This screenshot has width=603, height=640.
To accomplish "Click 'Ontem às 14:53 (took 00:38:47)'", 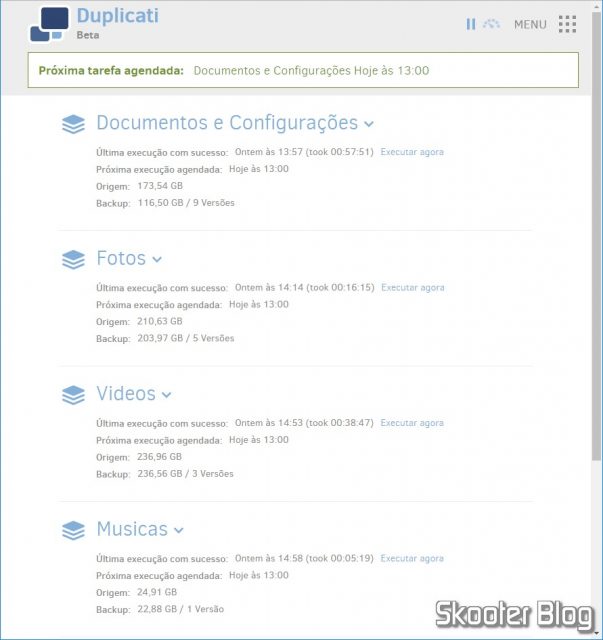I will point(304,423).
